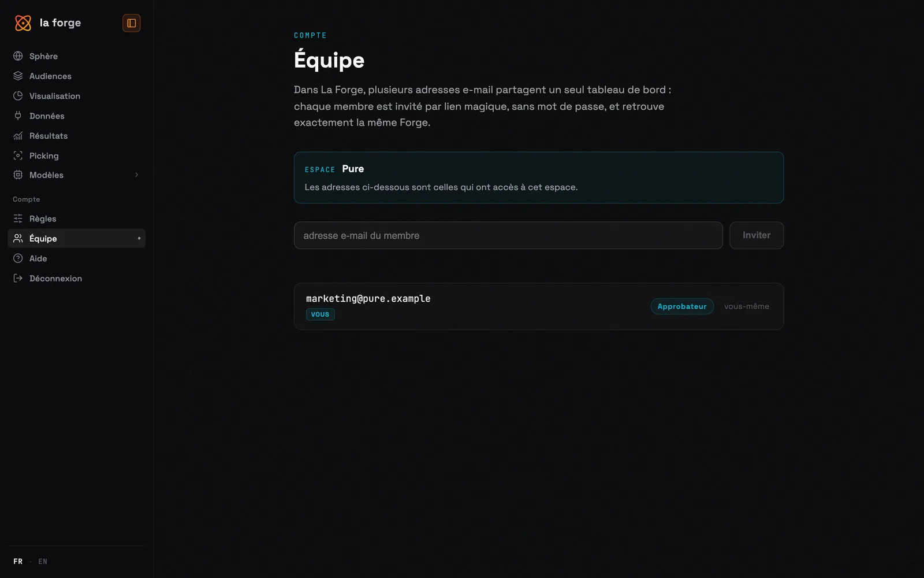The height and width of the screenshot is (578, 924).
Task: Focus the member e-mail address field
Action: pyautogui.click(x=508, y=235)
